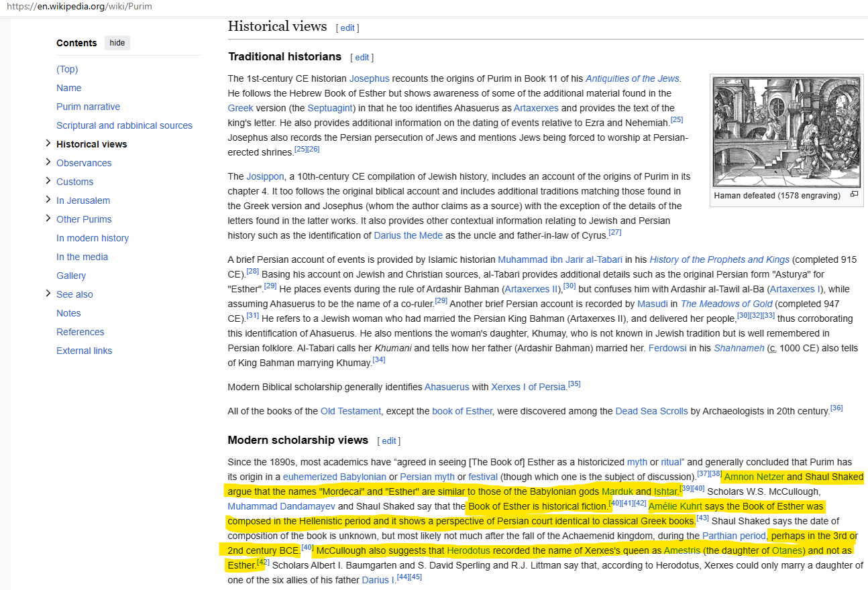Open citation reference 36
The height and width of the screenshot is (590, 868).
pos(836,408)
